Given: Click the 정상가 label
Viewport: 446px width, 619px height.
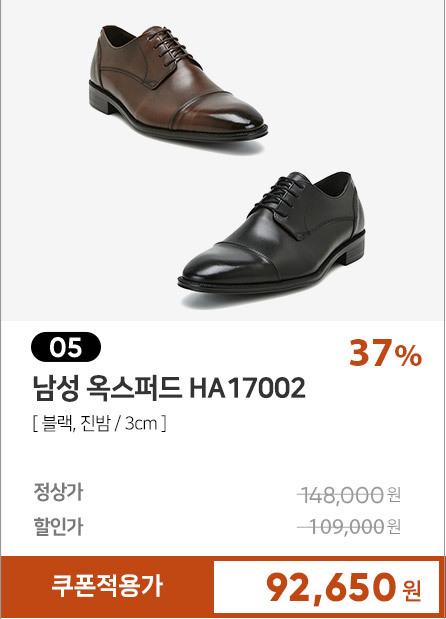Looking at the screenshot, I should [x=58, y=492].
